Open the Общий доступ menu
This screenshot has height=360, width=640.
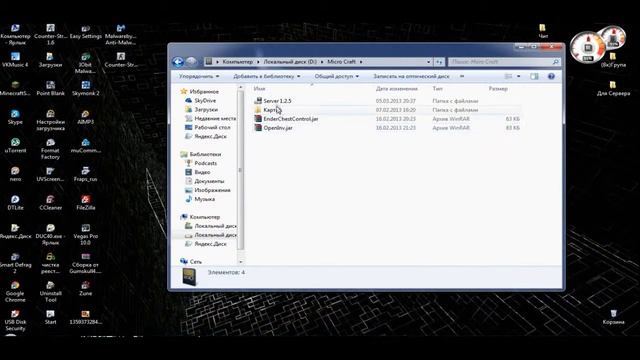coord(336,76)
